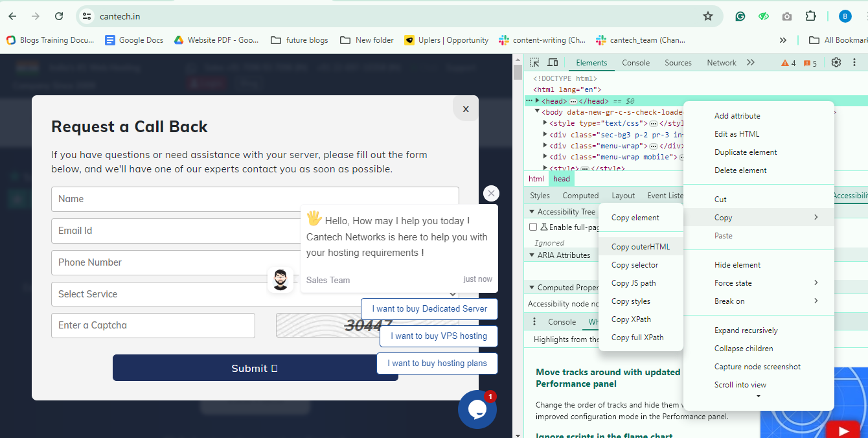The height and width of the screenshot is (438, 868).
Task: Open the green eye extension icon
Action: point(764,16)
